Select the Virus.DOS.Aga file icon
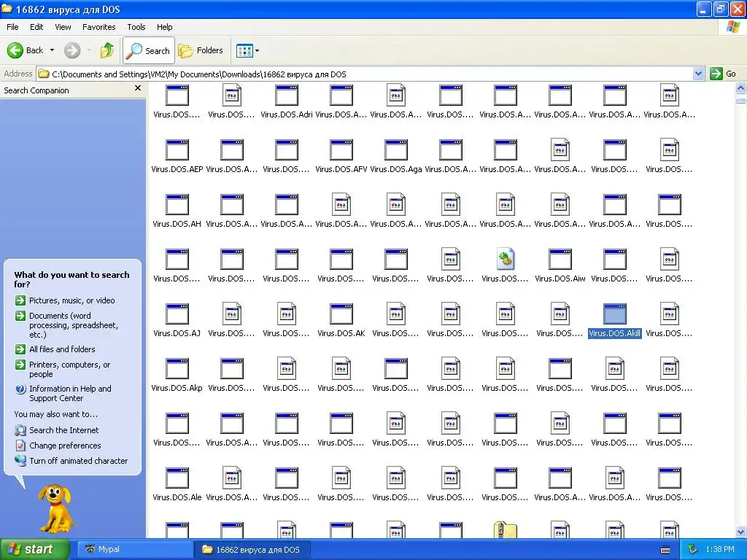Image resolution: width=747 pixels, height=560 pixels. pyautogui.click(x=396, y=150)
